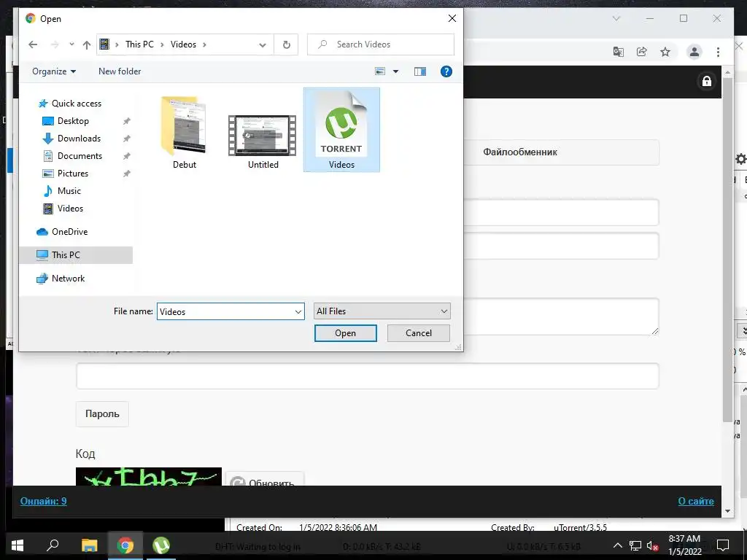Viewport: 747px width, 560px height.
Task: Share this page from Chrome toolbar
Action: click(x=642, y=52)
